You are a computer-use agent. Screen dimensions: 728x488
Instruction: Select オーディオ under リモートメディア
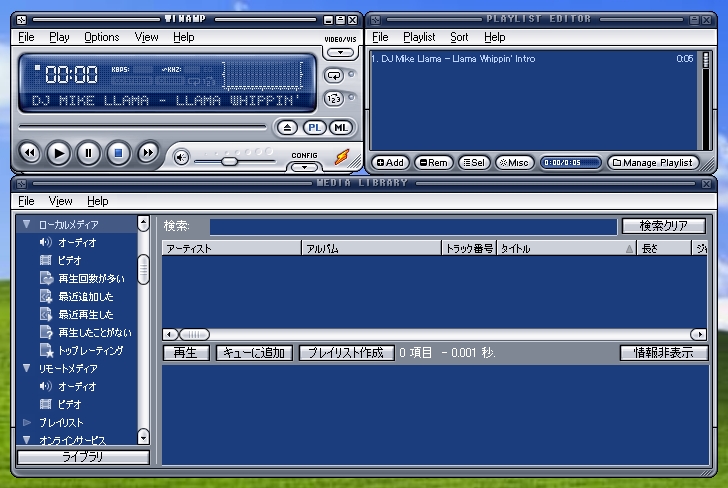point(77,386)
